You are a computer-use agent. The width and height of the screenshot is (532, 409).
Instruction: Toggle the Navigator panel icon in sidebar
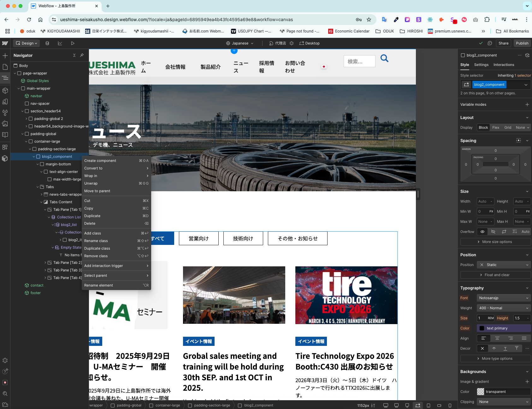(x=5, y=78)
